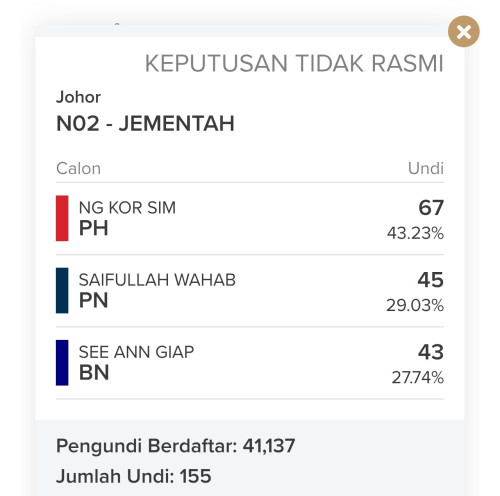Select candidate SEE ANN GIAP
This screenshot has width=500, height=496.
pyautogui.click(x=136, y=352)
